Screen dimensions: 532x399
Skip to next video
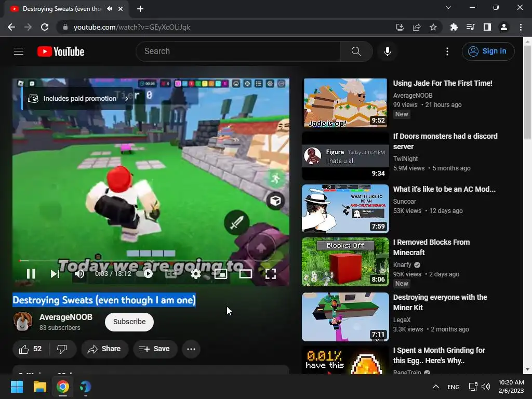pyautogui.click(x=55, y=273)
